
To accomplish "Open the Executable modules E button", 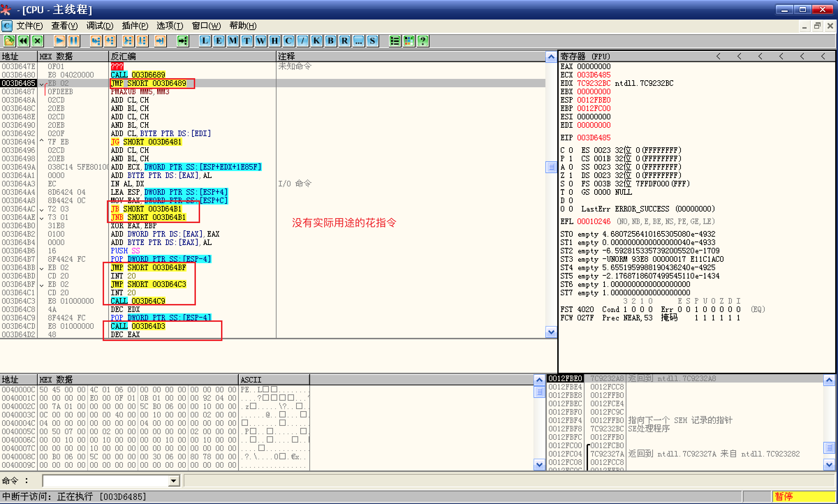I will click(219, 41).
